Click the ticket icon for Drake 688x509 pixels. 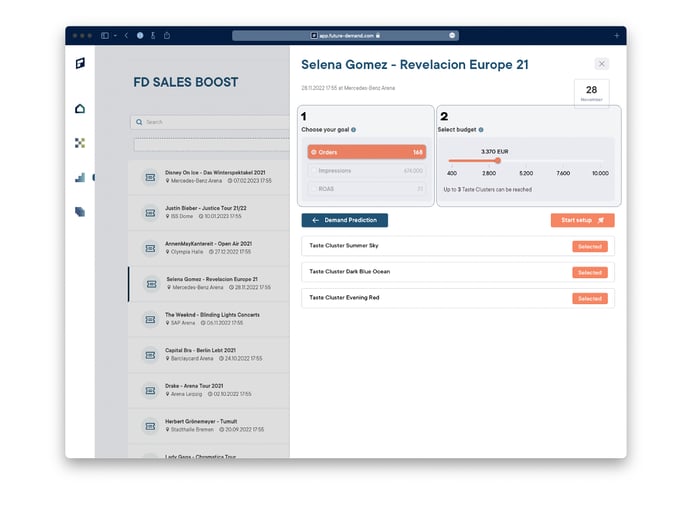click(150, 391)
